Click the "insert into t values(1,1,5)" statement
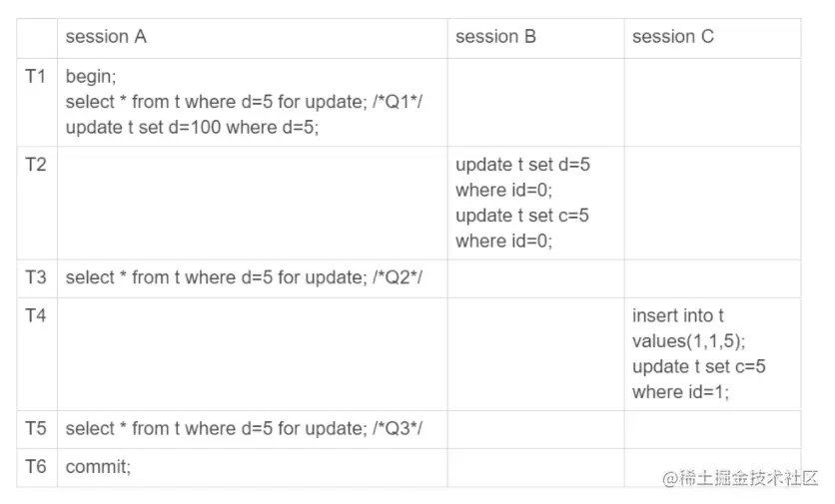Image resolution: width=835 pixels, height=504 pixels. [688, 328]
